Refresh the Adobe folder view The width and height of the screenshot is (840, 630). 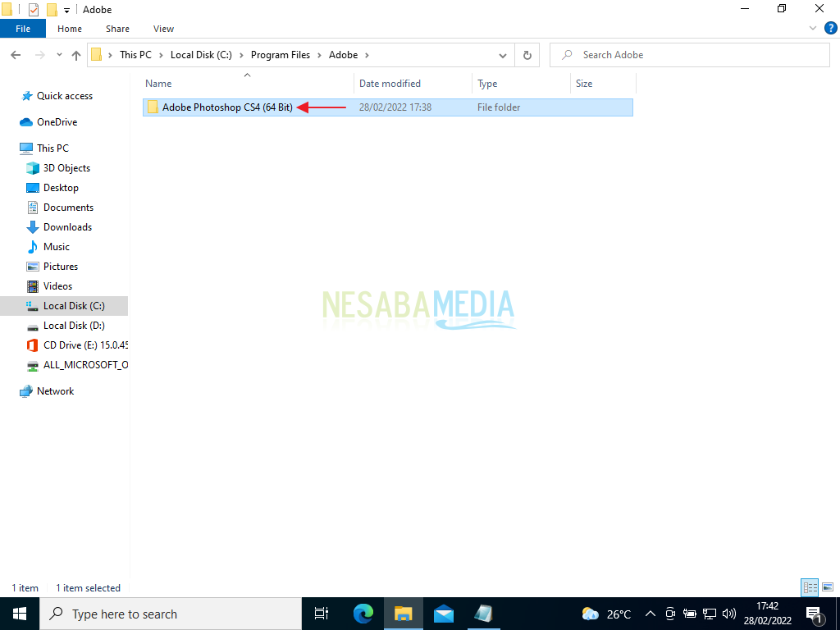tap(527, 55)
